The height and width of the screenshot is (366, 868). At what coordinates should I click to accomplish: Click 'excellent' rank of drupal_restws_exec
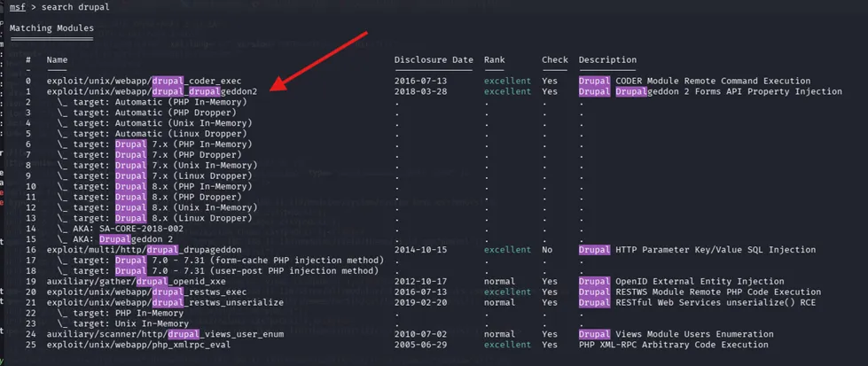(x=507, y=292)
